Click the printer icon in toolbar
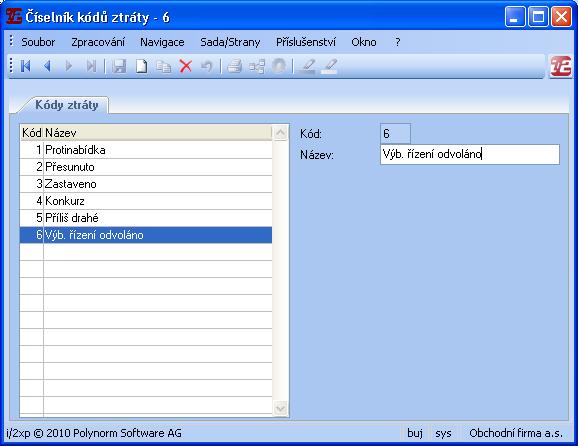578x446 pixels. coord(234,66)
